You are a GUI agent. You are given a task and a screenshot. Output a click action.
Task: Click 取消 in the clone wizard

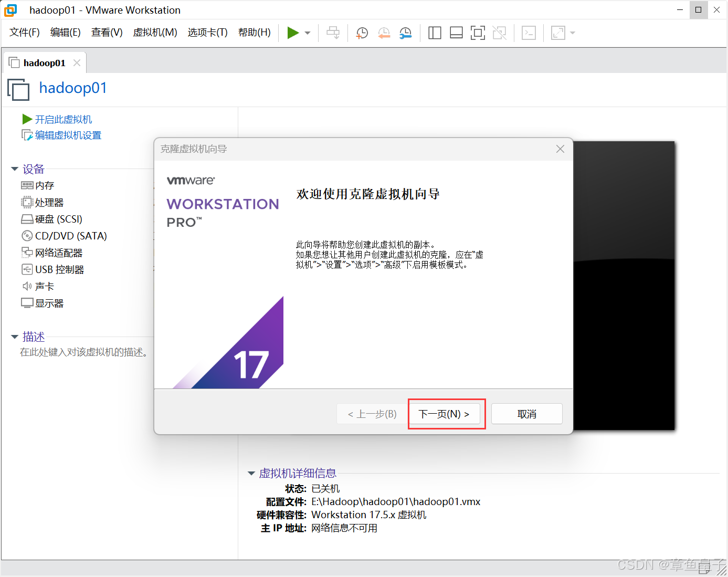point(527,414)
